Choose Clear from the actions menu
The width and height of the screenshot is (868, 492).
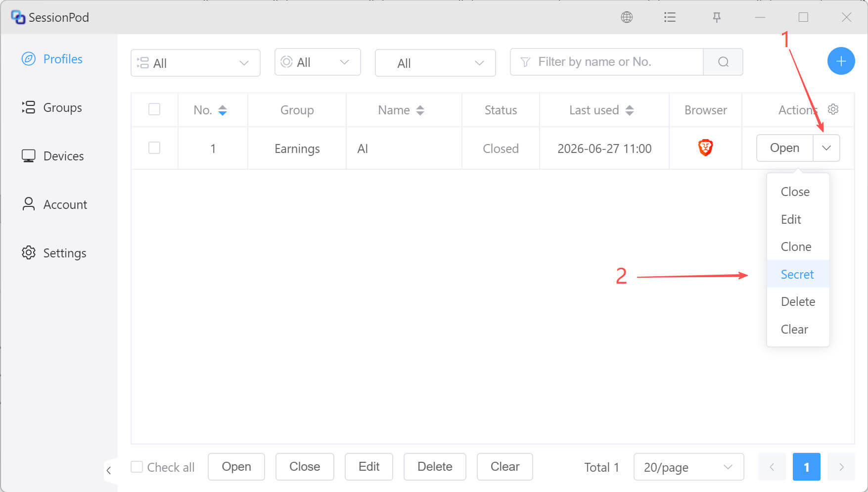[798, 329]
